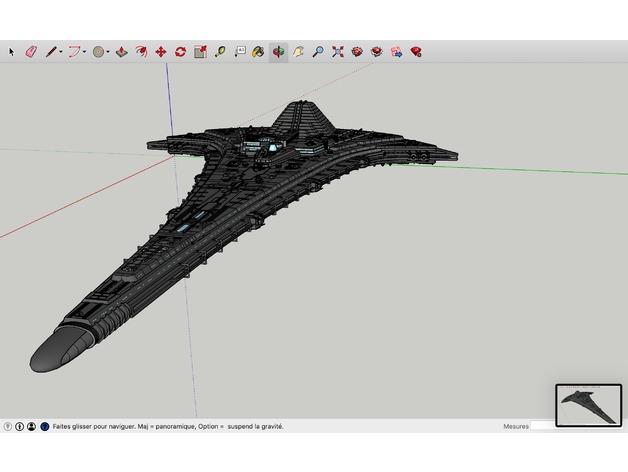Expand the Arc tool dropdown arrow
The height and width of the screenshot is (472, 628).
click(x=85, y=52)
